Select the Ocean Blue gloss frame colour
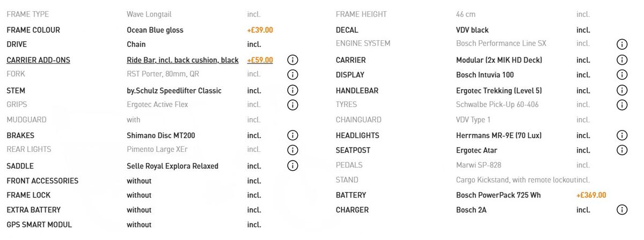 click(155, 30)
